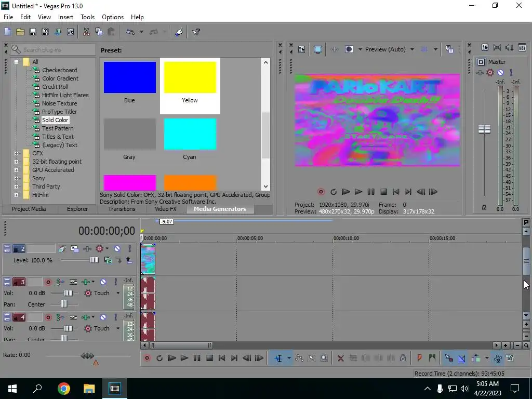This screenshot has height=399, width=532.
Task: Delete selection with the red X icon
Action: tap(341, 358)
